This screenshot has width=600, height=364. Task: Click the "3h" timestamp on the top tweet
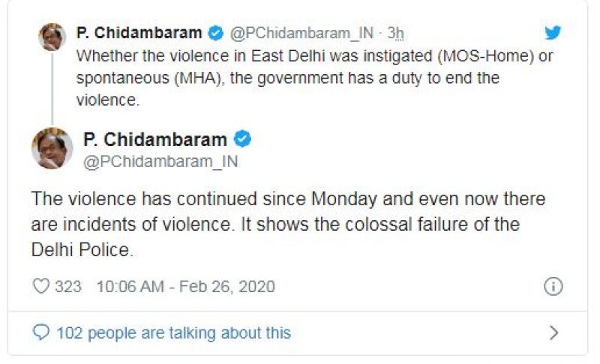point(396,33)
